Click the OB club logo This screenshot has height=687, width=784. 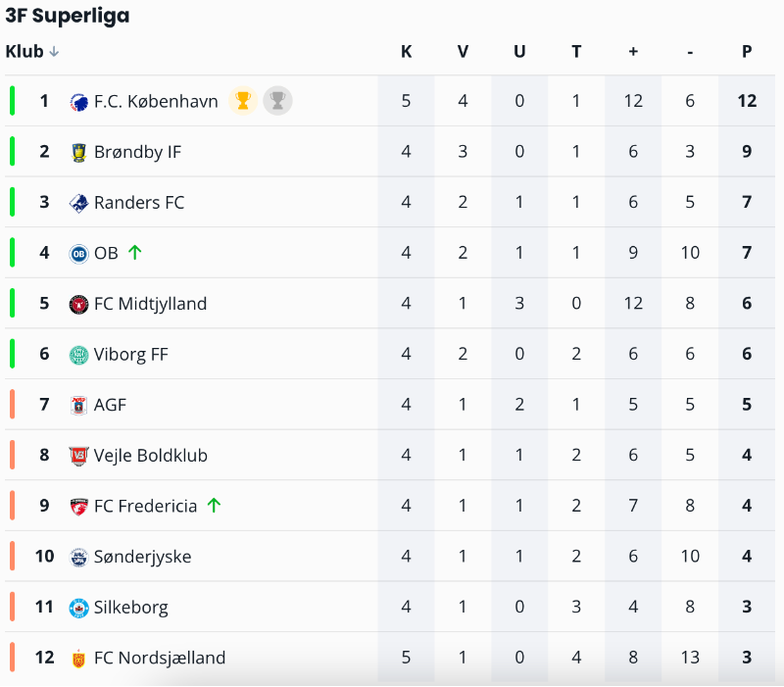pyautogui.click(x=79, y=254)
